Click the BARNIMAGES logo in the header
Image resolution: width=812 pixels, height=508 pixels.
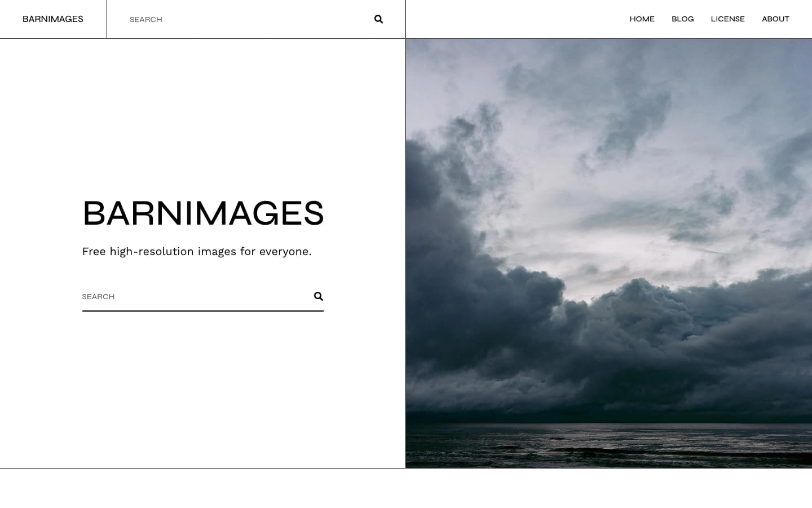pyautogui.click(x=53, y=19)
